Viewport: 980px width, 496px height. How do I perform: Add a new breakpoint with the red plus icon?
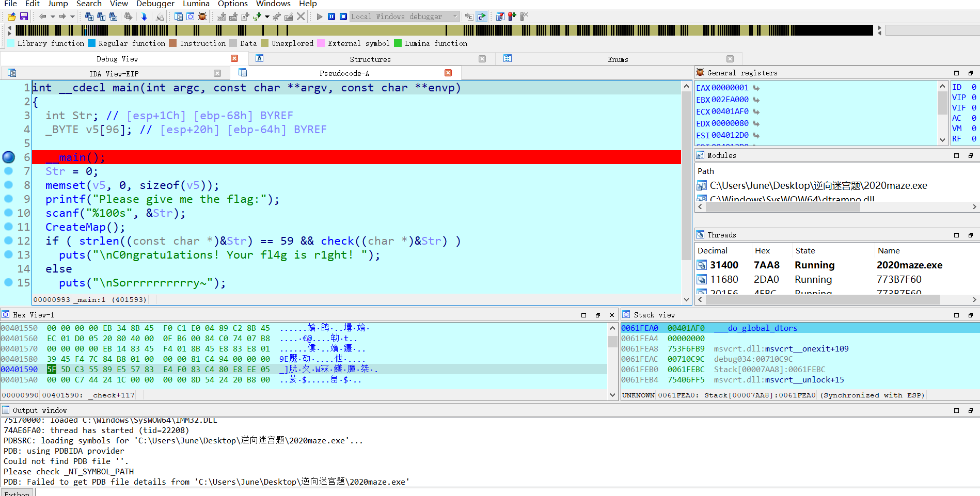[x=512, y=16]
